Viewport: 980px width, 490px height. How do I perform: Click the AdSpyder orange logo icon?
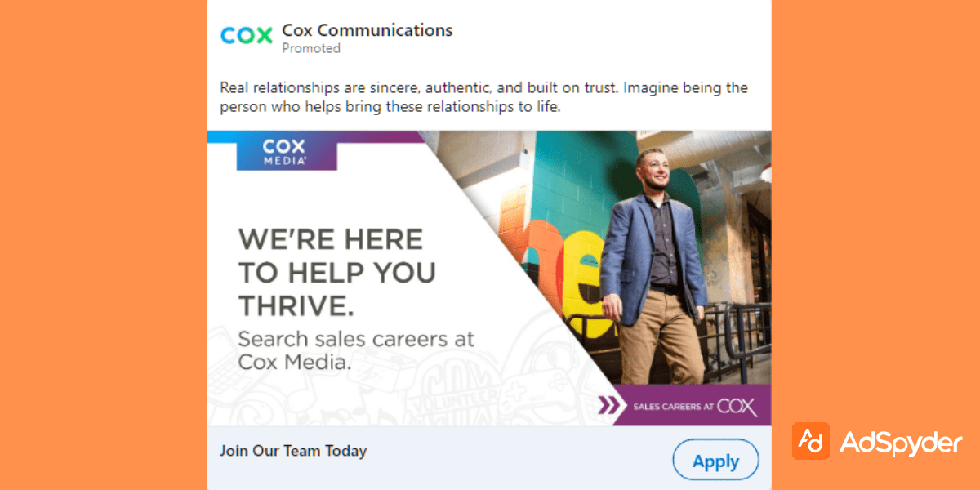(x=810, y=442)
